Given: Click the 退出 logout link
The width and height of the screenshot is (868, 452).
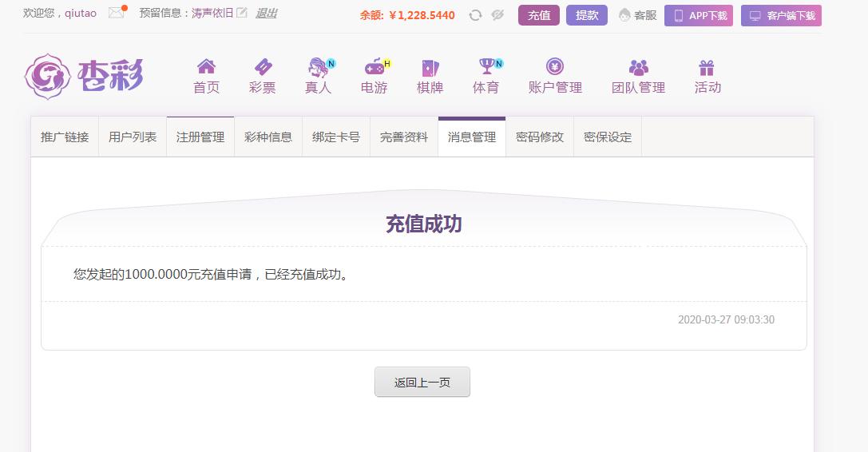Looking at the screenshot, I should point(266,13).
